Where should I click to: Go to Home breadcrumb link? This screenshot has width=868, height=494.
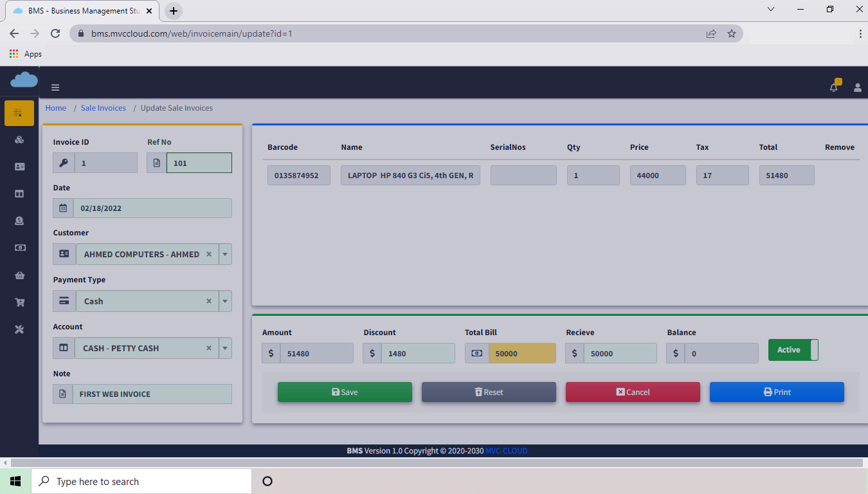click(x=56, y=108)
